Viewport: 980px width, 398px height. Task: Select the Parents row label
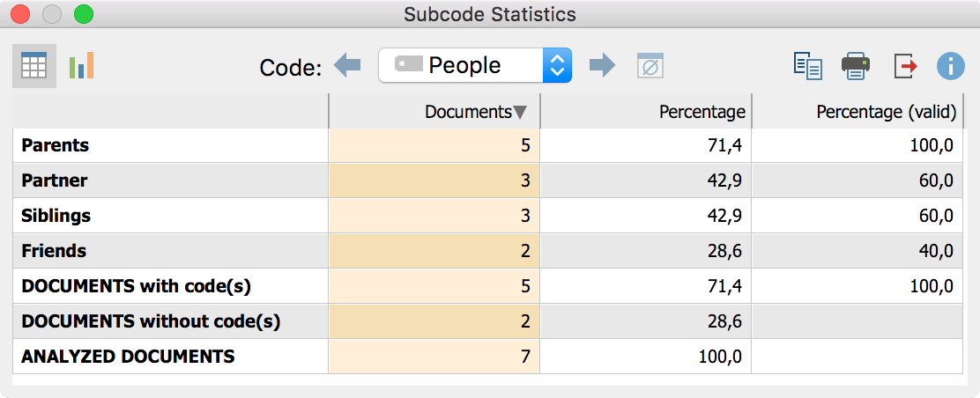(x=55, y=145)
